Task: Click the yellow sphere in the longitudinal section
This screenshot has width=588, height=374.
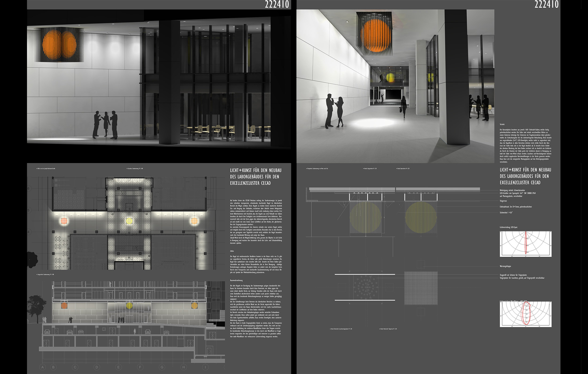Action: (129, 305)
